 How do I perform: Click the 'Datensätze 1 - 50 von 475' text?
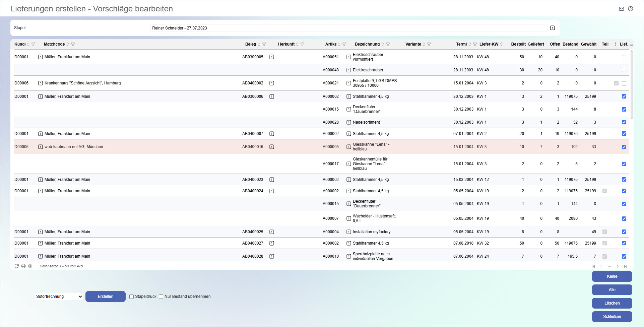tap(61, 266)
